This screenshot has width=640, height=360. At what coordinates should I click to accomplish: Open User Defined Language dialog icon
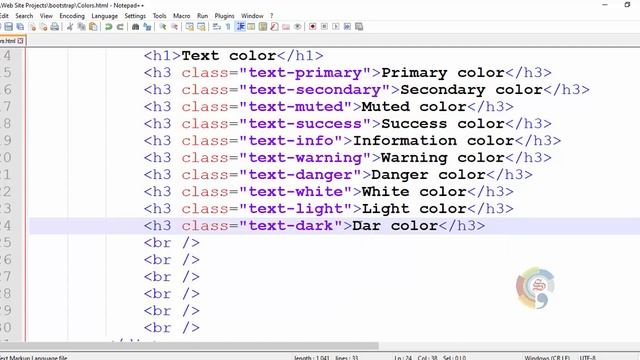251,27
